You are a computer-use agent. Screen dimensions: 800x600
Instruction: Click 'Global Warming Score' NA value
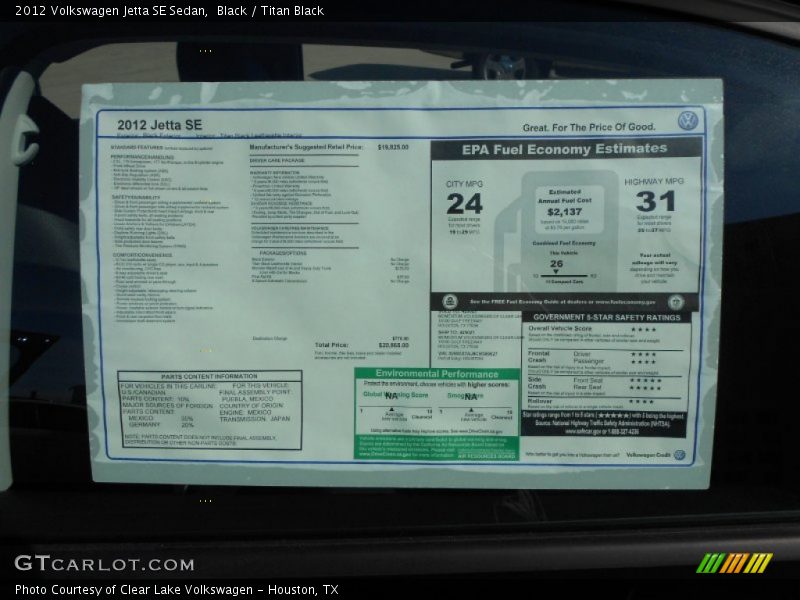point(391,396)
